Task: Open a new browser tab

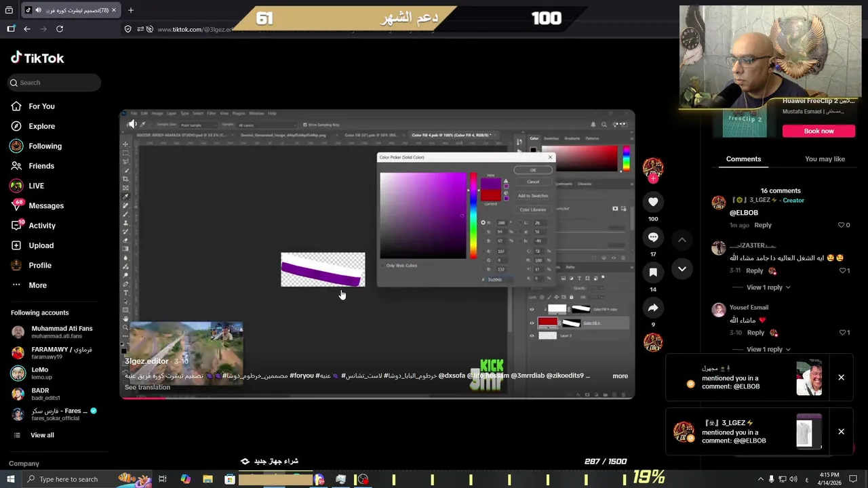Action: point(131,10)
